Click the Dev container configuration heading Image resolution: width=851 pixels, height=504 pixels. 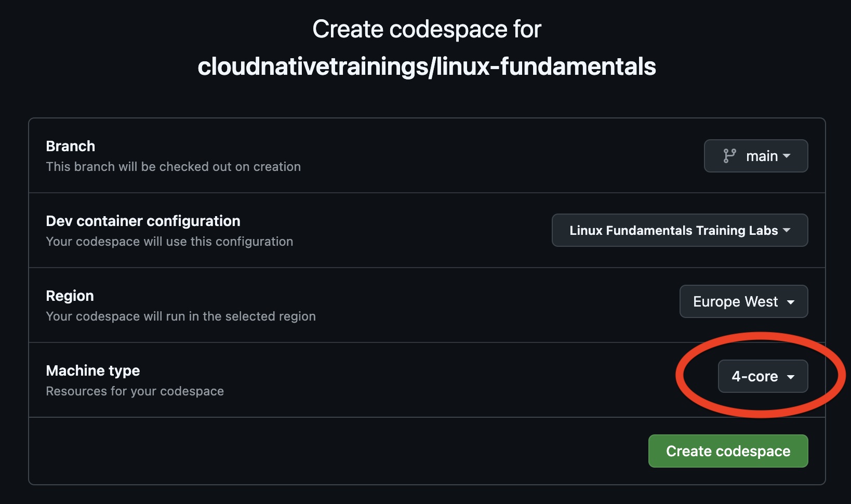coord(143,221)
